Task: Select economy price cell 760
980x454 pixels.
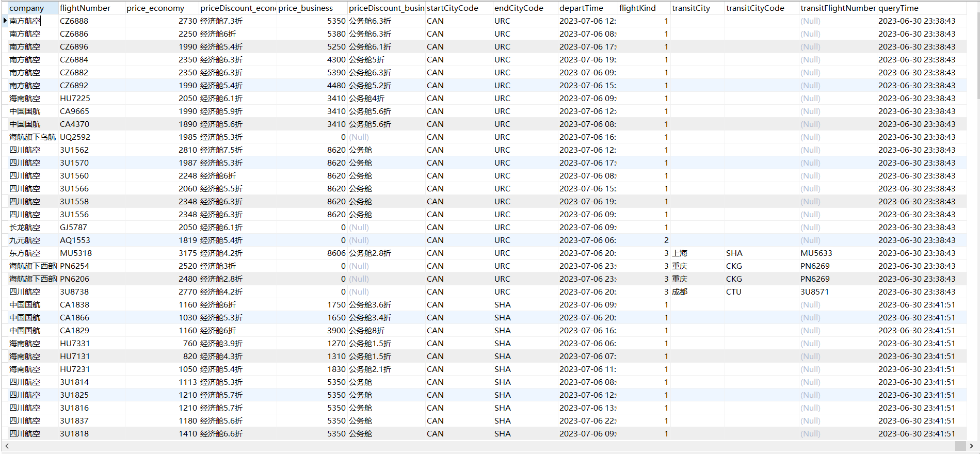Action: coord(162,343)
